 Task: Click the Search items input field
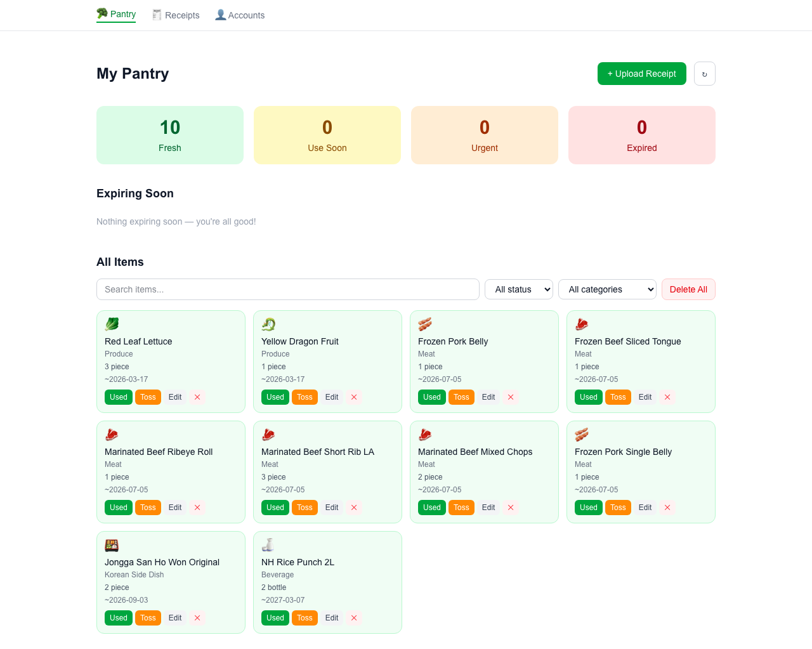(x=288, y=289)
